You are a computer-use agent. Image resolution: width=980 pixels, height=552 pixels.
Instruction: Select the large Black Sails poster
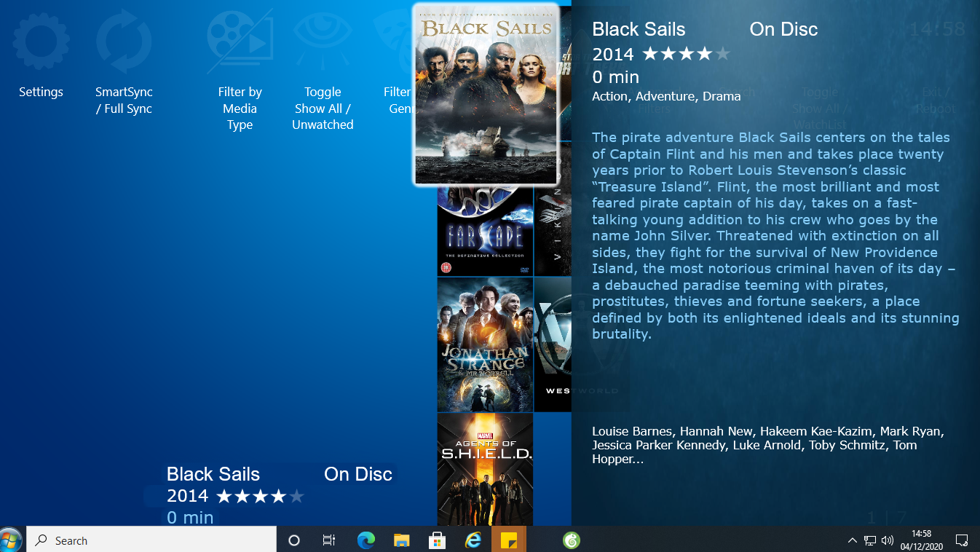coord(486,95)
